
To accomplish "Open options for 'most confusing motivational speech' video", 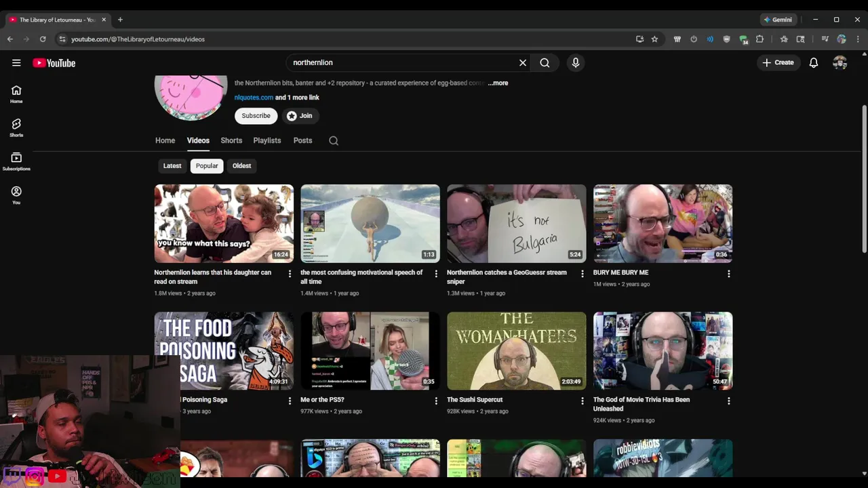I will [x=436, y=274].
